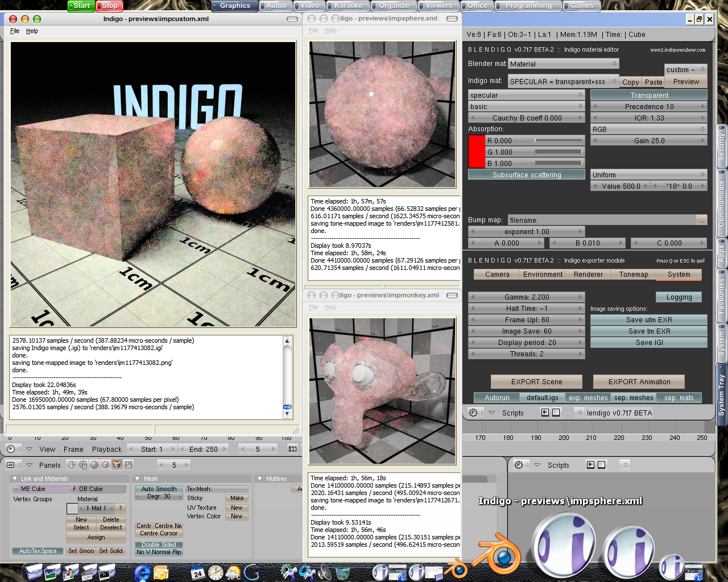This screenshot has width=728, height=582.
Task: Click the EXPORT Scene button
Action: (x=536, y=382)
